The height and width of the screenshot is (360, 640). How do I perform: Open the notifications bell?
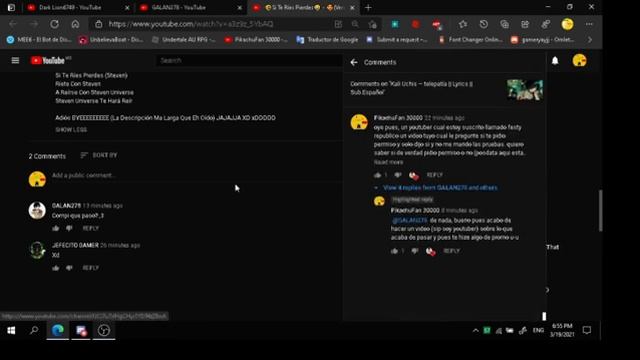click(x=555, y=61)
